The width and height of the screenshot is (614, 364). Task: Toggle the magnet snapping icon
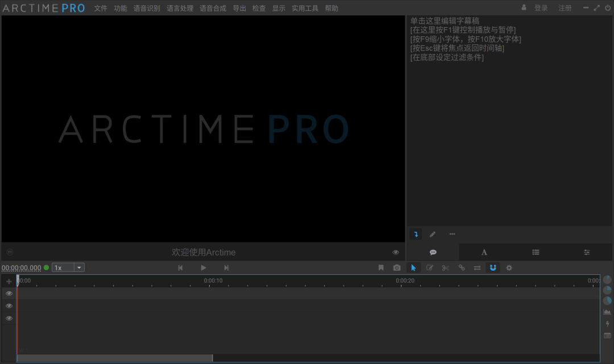493,268
